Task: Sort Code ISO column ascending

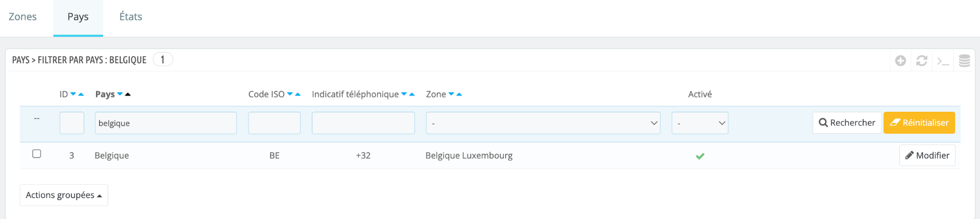Action: point(298,94)
